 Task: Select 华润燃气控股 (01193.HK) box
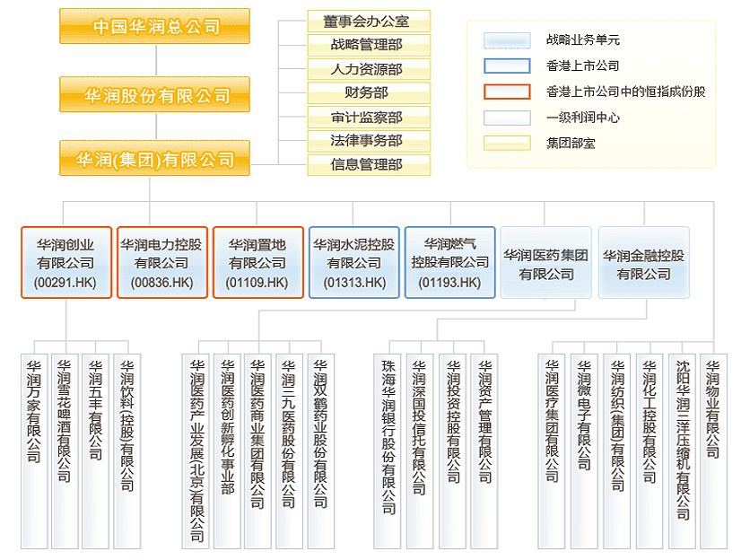(449, 262)
